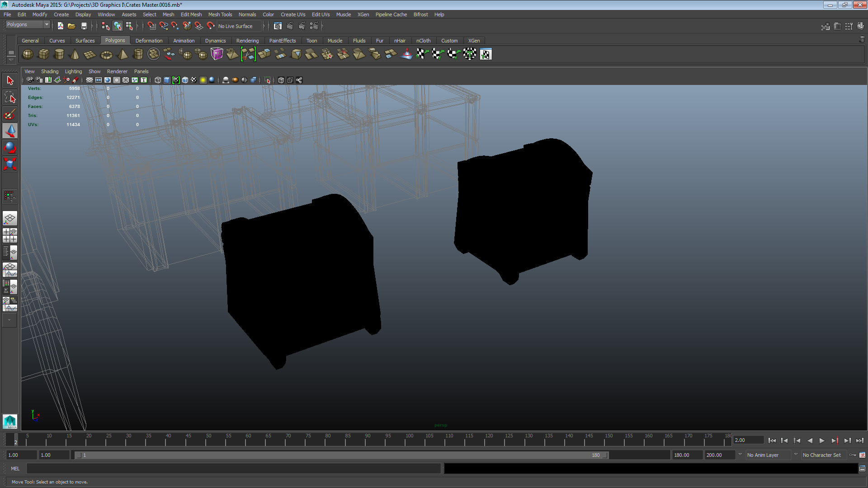Toggle use all lights bulb icon
Viewport: 868px width, 488px height.
203,80
